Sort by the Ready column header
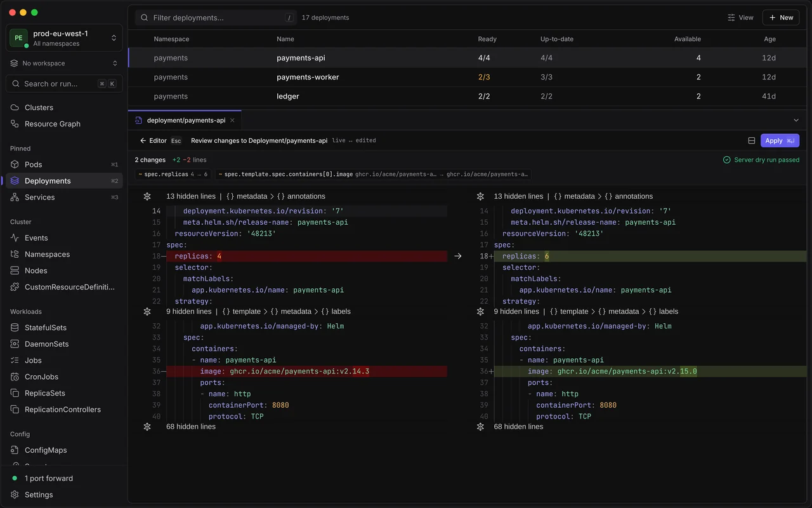Screen dimensions: 812x508 point(487,39)
